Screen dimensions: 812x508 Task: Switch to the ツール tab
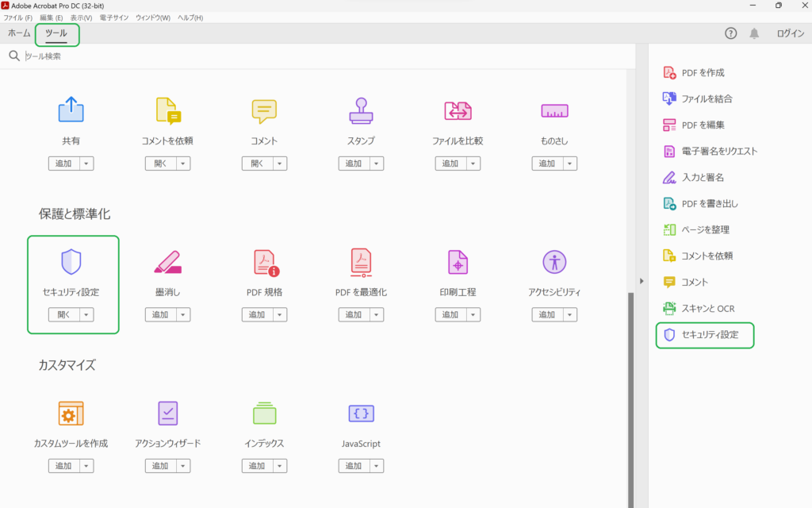[56, 33]
